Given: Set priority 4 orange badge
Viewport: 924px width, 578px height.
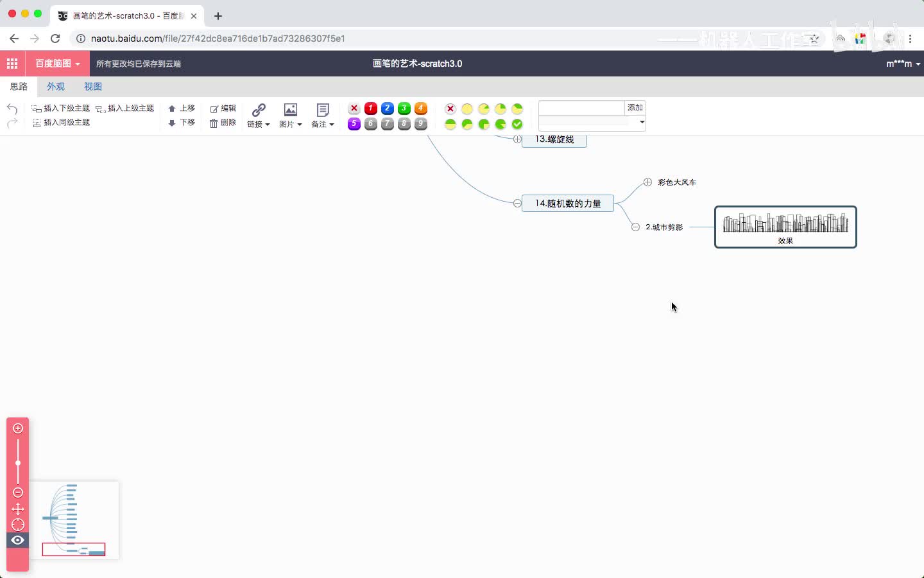Looking at the screenshot, I should click(421, 109).
